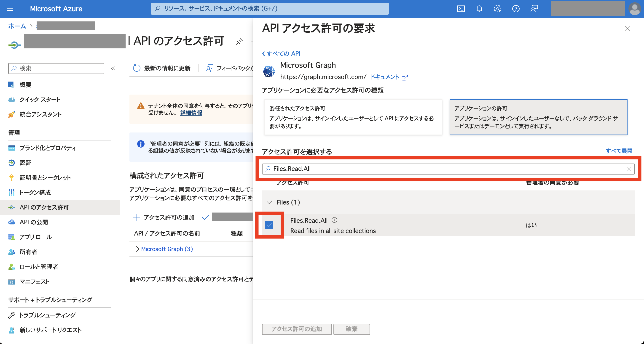Click the トラブルシューティング wrench icon
644x344 pixels.
click(x=11, y=315)
